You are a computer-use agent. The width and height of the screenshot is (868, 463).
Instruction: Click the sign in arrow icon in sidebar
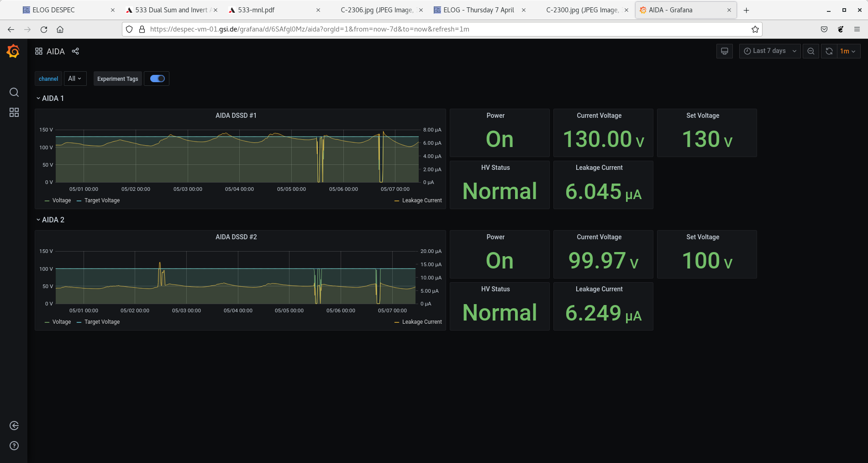[14, 426]
